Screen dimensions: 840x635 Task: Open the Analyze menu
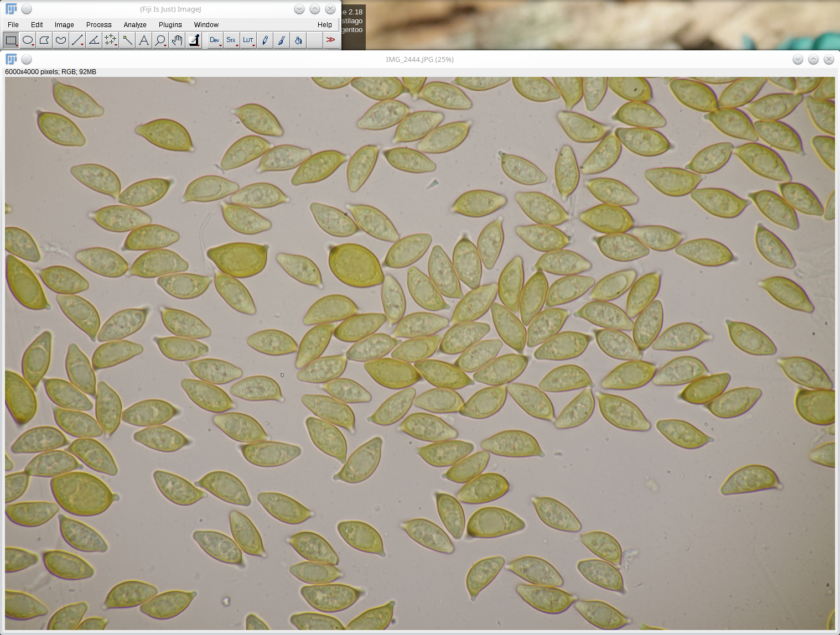point(135,25)
